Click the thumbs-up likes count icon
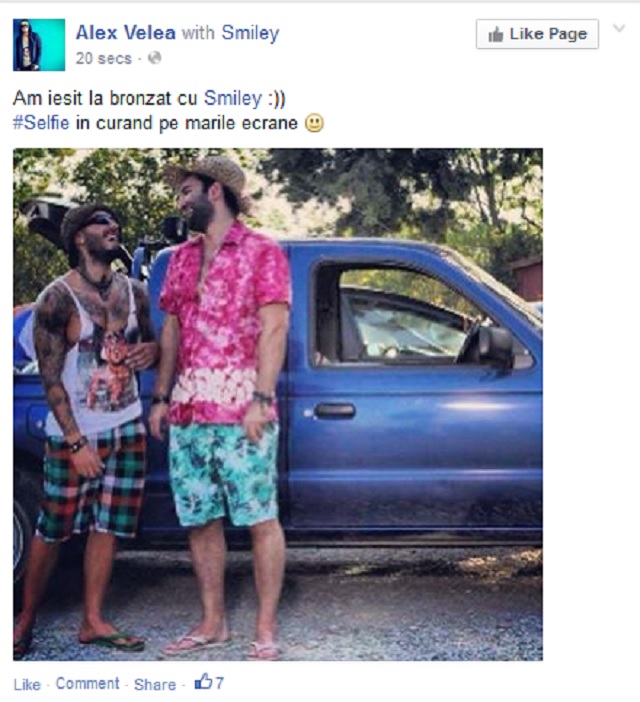The width and height of the screenshot is (640, 702). tap(203, 682)
